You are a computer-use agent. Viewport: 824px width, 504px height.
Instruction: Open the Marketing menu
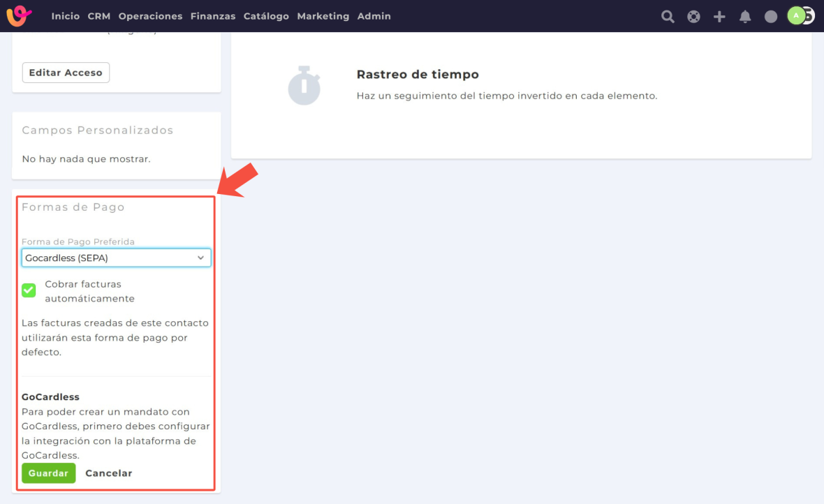click(323, 16)
